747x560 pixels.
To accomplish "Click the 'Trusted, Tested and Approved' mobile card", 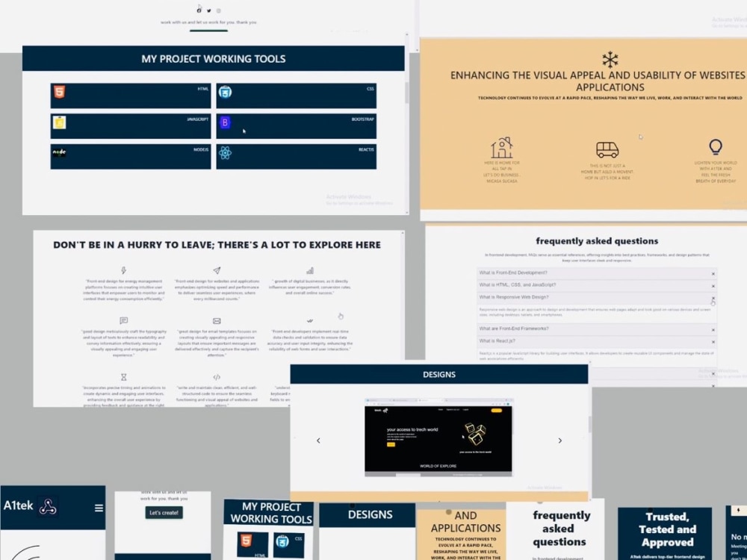I will tap(665, 534).
